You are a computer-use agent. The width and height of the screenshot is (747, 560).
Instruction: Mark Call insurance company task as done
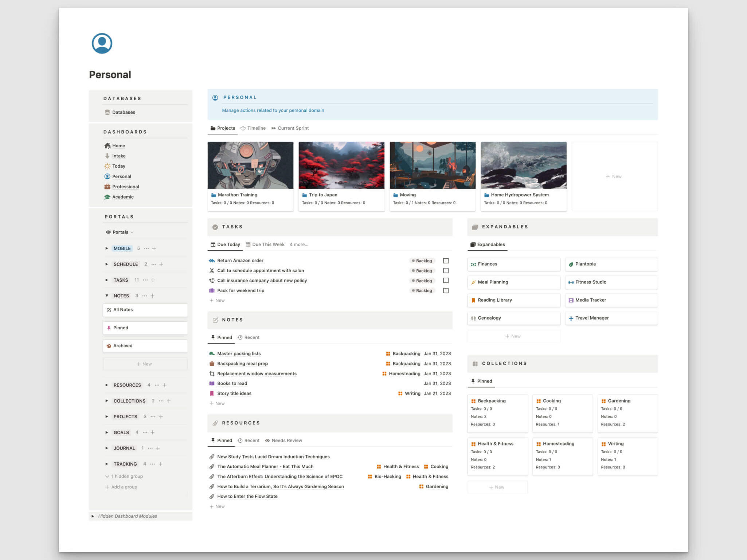click(x=446, y=281)
